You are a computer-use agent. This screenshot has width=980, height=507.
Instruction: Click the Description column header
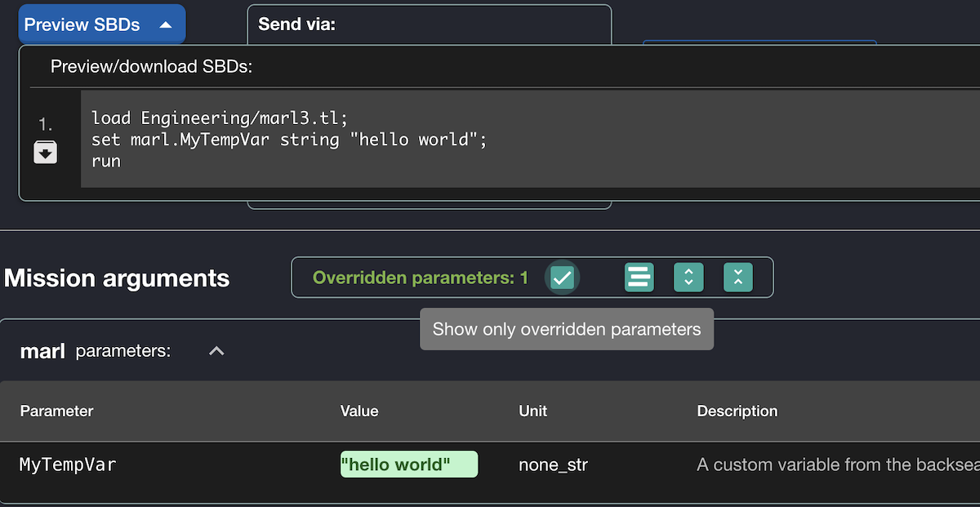point(737,411)
